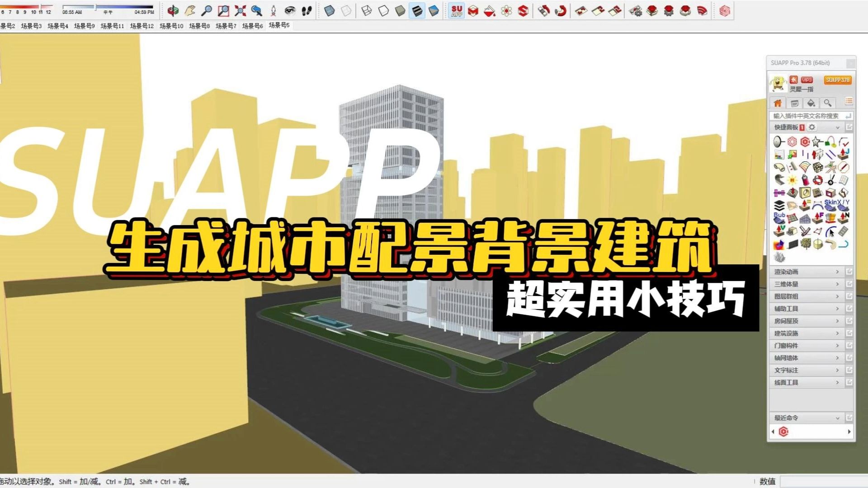Screen dimensions: 868x488
Task: Click the red S cube toolbar icon
Action: [x=523, y=11]
